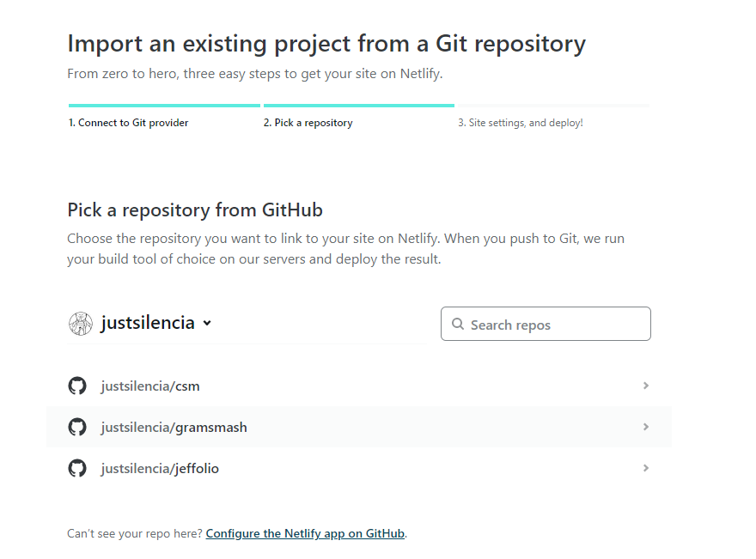
Task: Click the justsilencia avatar image
Action: pos(80,324)
